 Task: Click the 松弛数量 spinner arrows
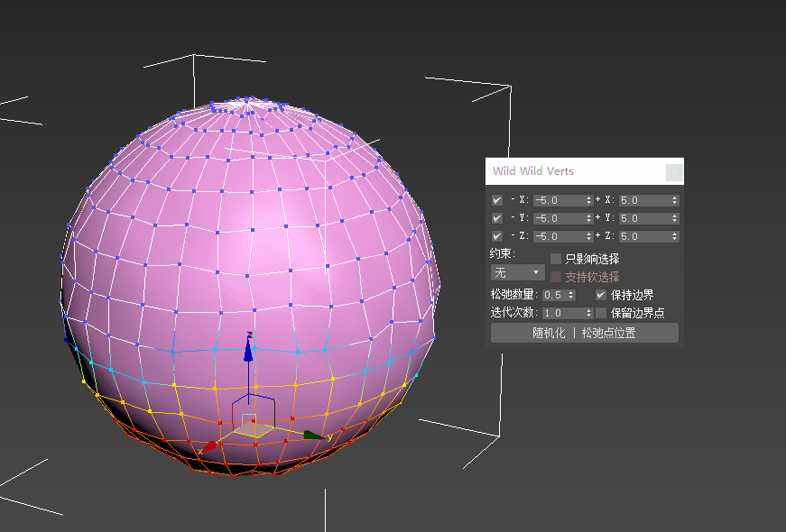pos(571,295)
